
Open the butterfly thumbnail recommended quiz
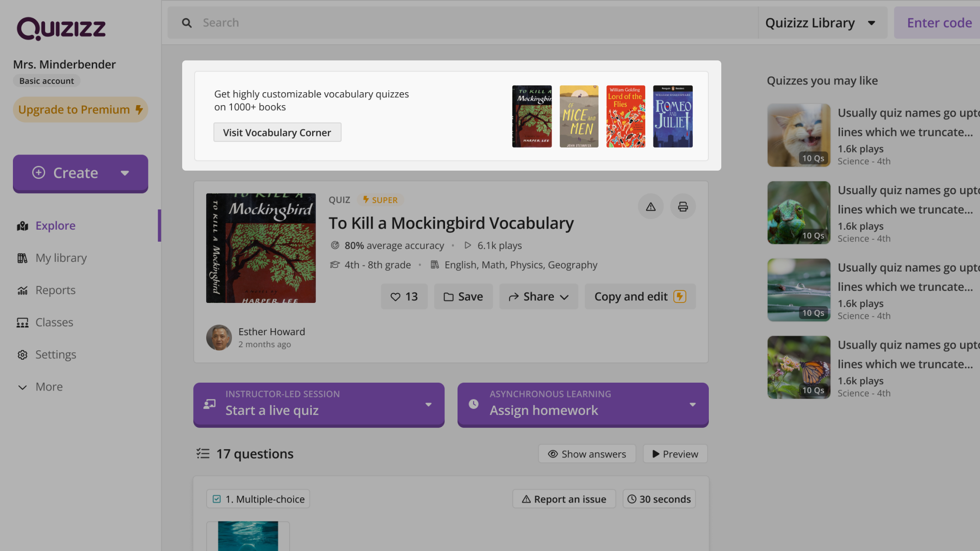coord(799,367)
